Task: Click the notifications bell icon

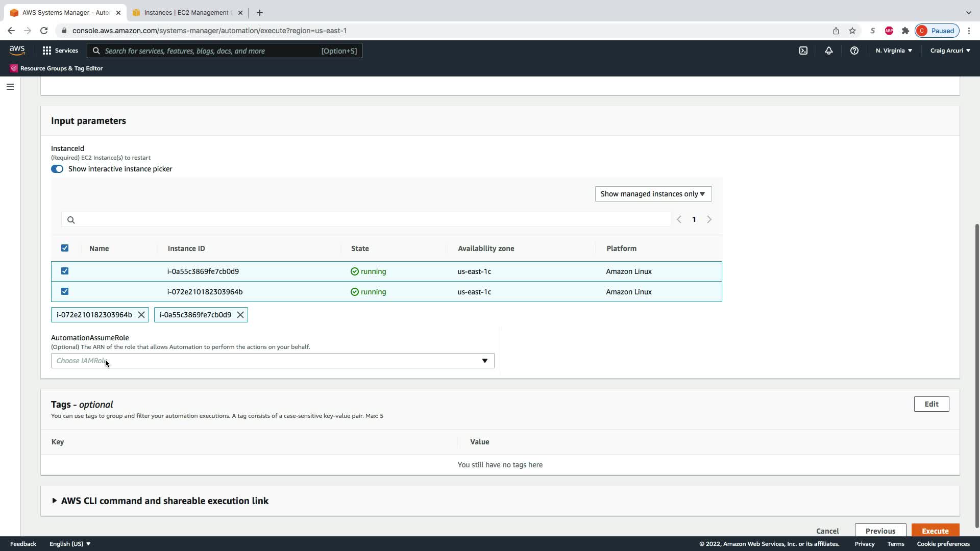Action: (828, 51)
